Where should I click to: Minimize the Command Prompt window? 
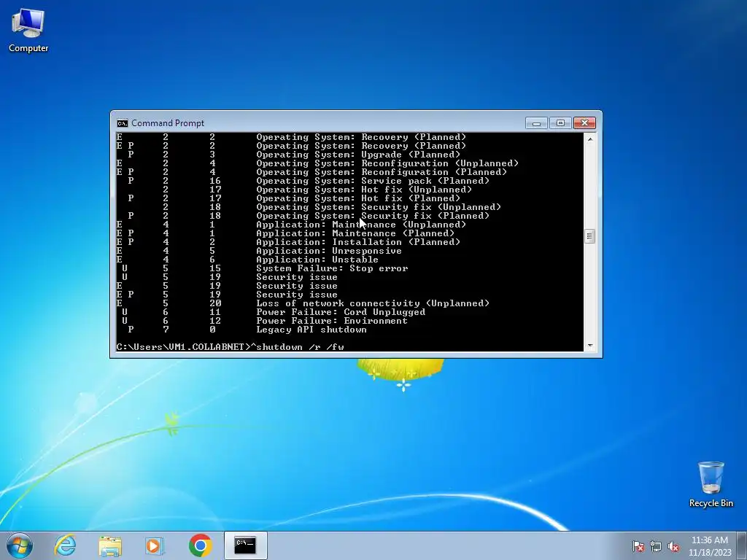536,123
